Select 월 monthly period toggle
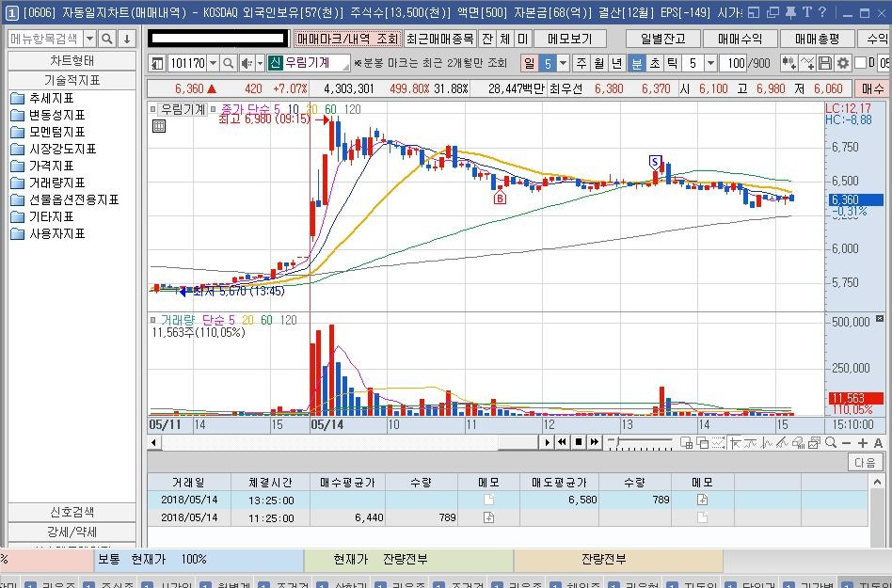This screenshot has height=588, width=892. click(x=598, y=63)
